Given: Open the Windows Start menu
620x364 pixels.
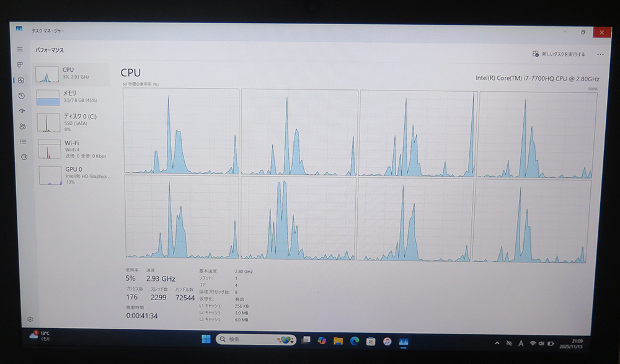Looking at the screenshot, I should [206, 339].
